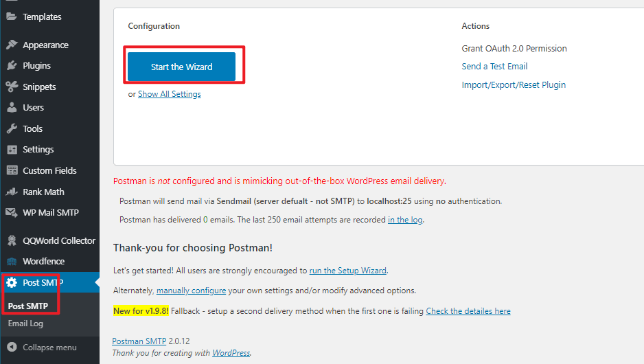Click the Snippets scissors icon
Screen dimensions: 644x364
[12, 87]
